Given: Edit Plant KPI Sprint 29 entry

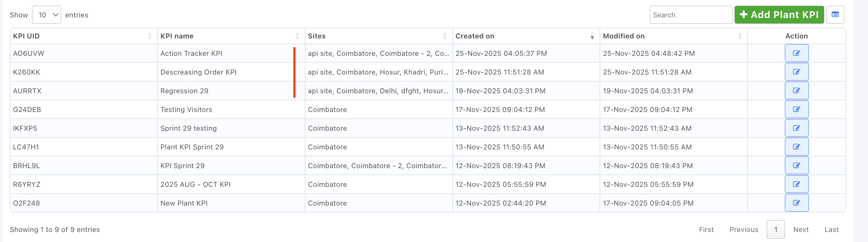Looking at the screenshot, I should pyautogui.click(x=796, y=147).
